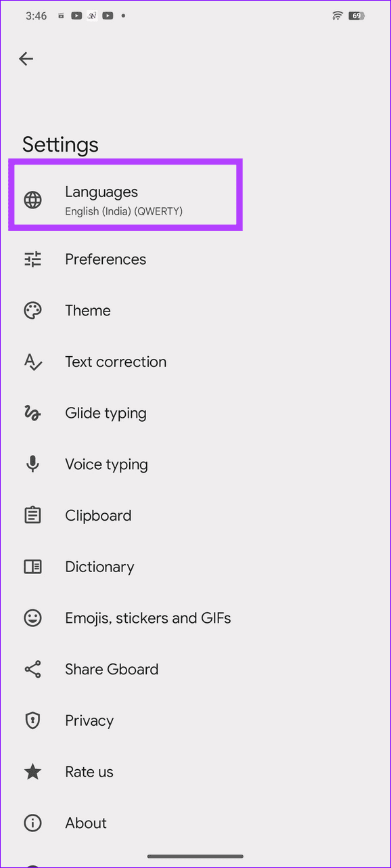
Task: Tap the navigation gesture bar
Action: pyautogui.click(x=195, y=854)
